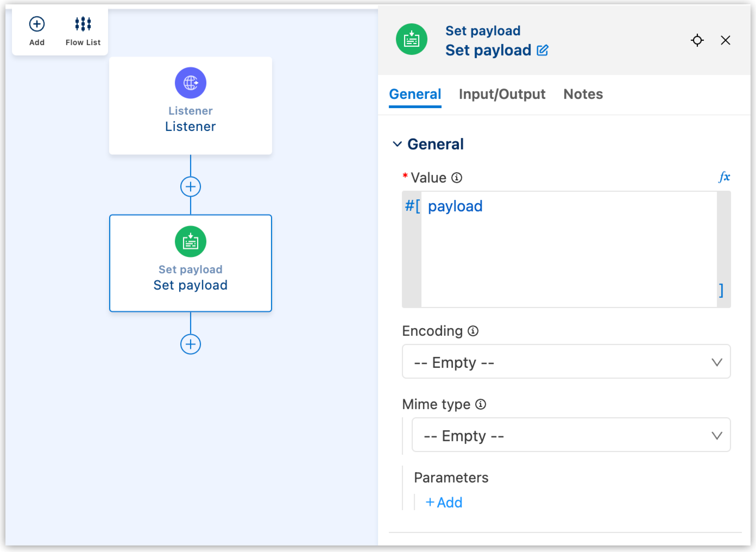Click plus button below Set payload node
Viewport: 756px width, 552px height.
coord(190,344)
